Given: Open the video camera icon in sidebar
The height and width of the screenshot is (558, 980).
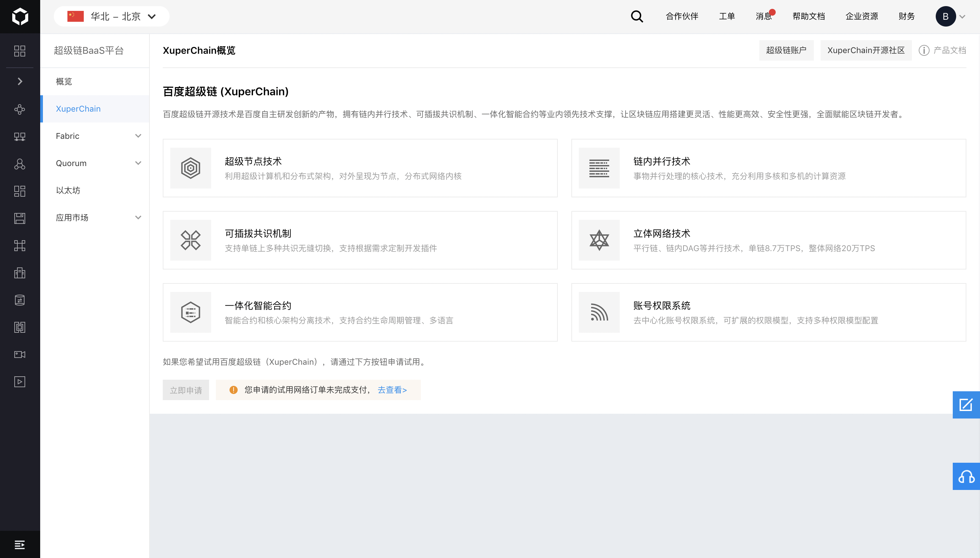Looking at the screenshot, I should (19, 355).
